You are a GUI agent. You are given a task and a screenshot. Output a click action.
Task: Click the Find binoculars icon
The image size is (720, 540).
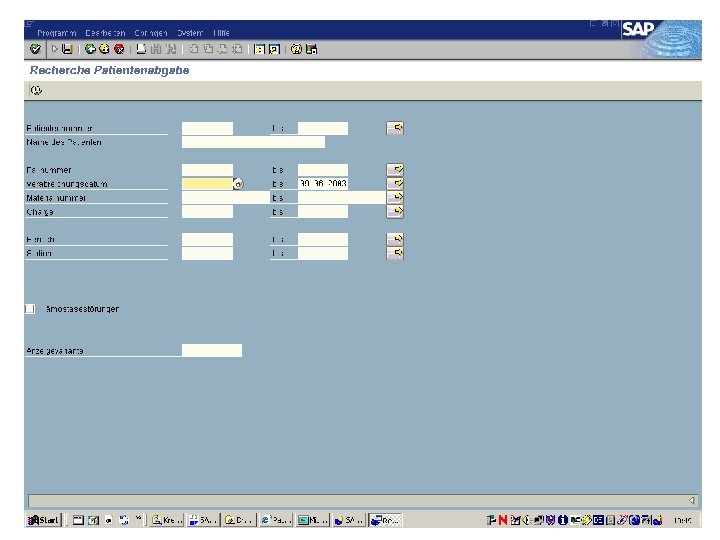156,49
